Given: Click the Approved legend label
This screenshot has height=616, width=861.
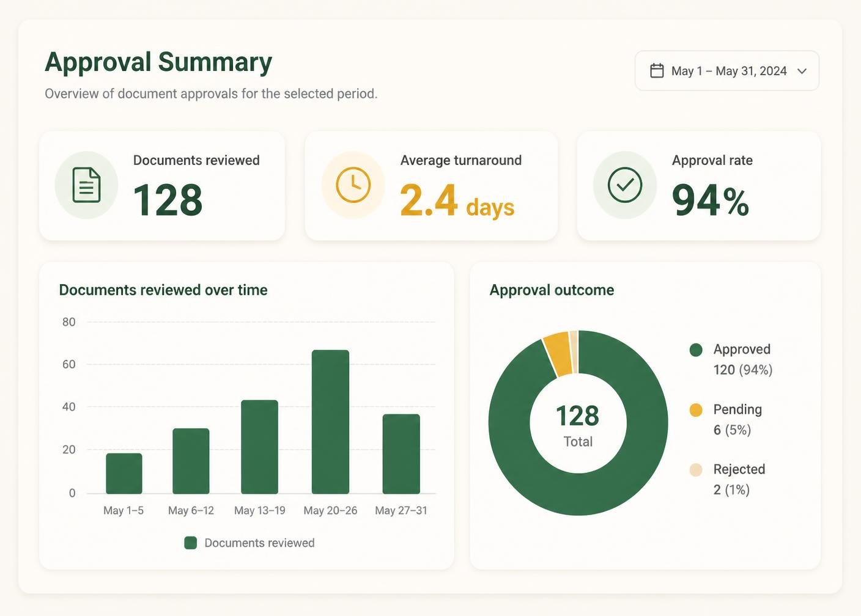Looking at the screenshot, I should point(742,349).
